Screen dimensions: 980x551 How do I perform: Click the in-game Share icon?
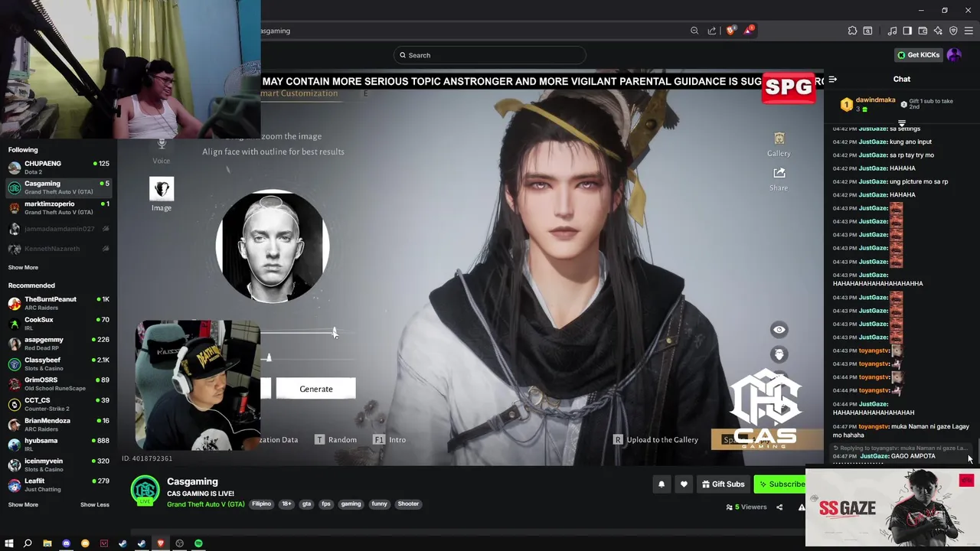(x=779, y=173)
